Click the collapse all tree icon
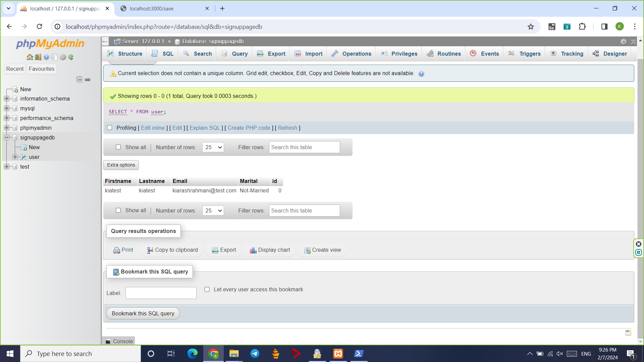The width and height of the screenshot is (644, 362). point(79,79)
